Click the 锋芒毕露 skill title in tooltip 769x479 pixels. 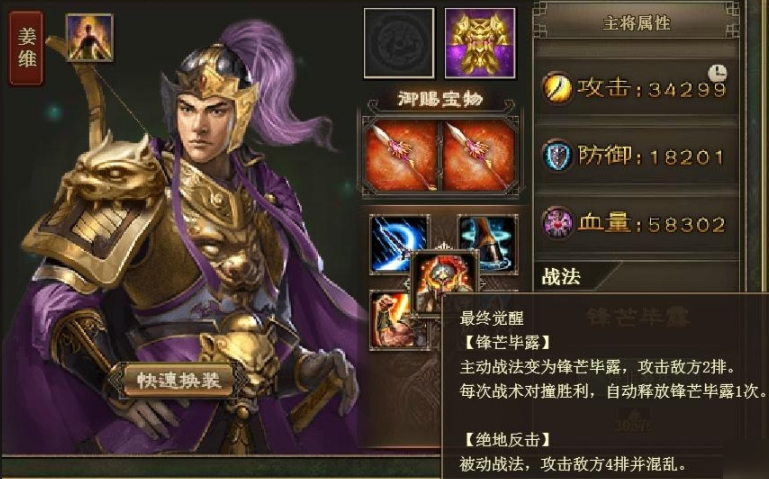[507, 342]
